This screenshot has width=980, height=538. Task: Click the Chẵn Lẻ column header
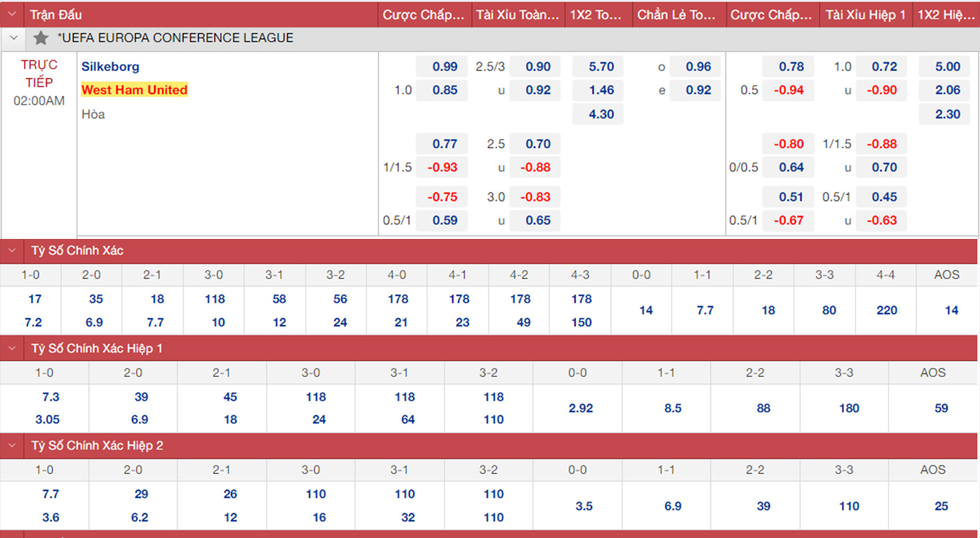click(676, 15)
